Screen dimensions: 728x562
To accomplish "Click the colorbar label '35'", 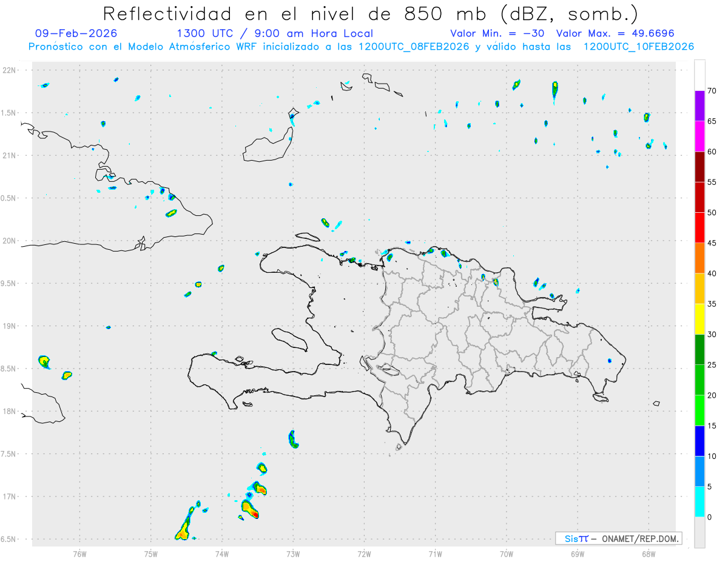I will tap(712, 304).
